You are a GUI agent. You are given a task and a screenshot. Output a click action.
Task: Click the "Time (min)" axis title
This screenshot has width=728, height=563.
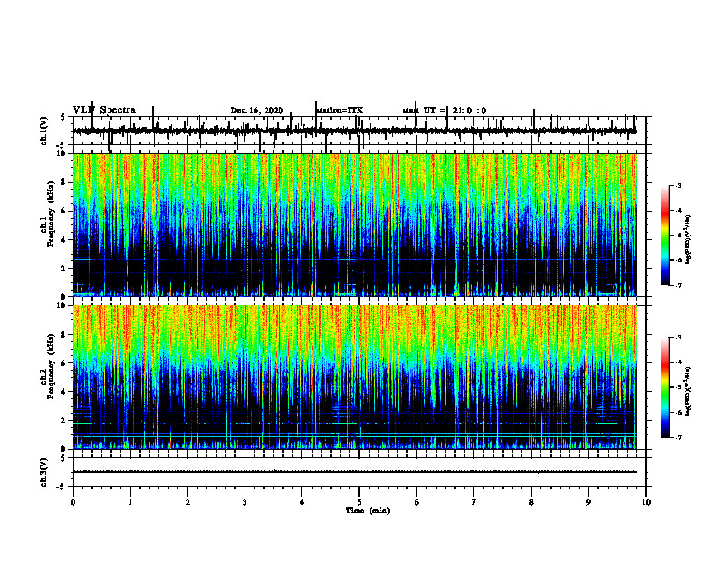pyautogui.click(x=368, y=511)
